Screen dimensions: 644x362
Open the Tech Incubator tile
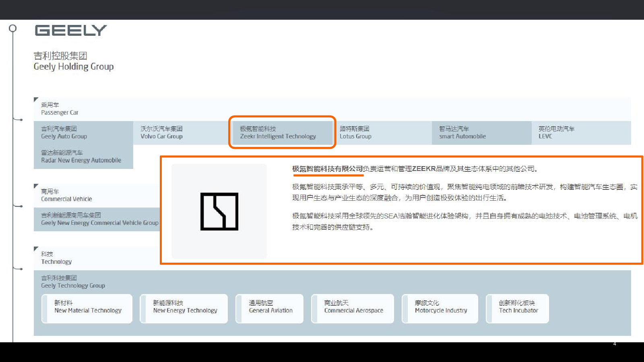[x=517, y=309]
